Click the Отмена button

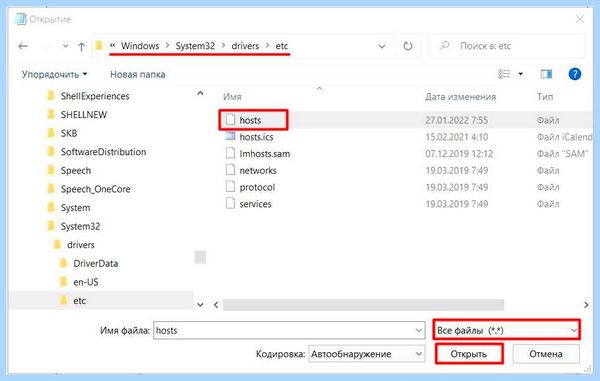click(546, 354)
